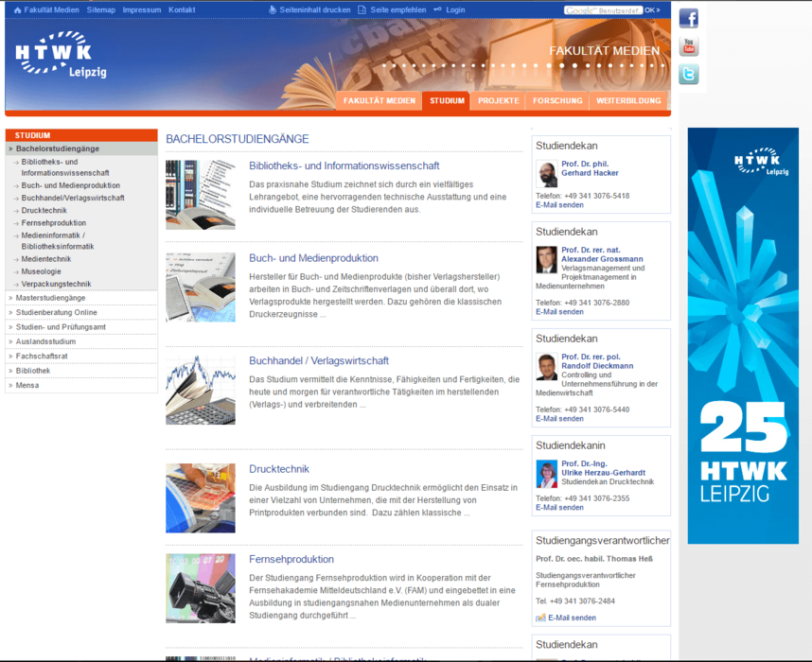Click the Google search input field
This screenshot has width=812, height=662.
(603, 10)
